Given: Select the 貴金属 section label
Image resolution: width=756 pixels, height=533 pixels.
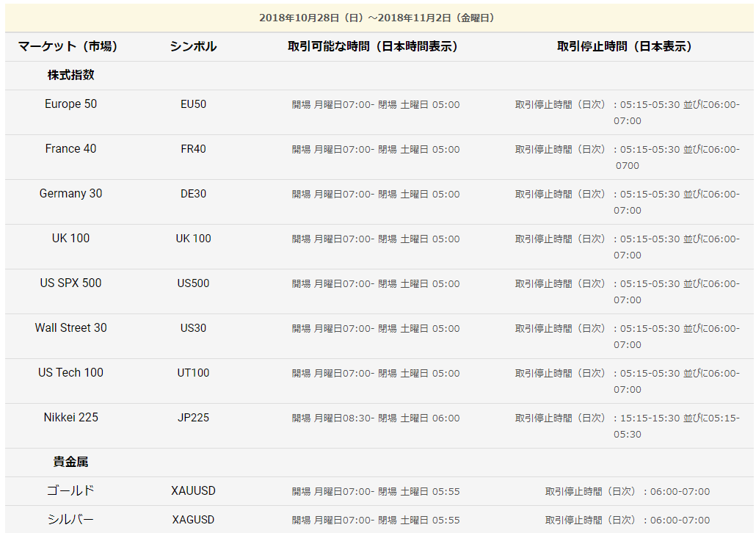Looking at the screenshot, I should (71, 462).
